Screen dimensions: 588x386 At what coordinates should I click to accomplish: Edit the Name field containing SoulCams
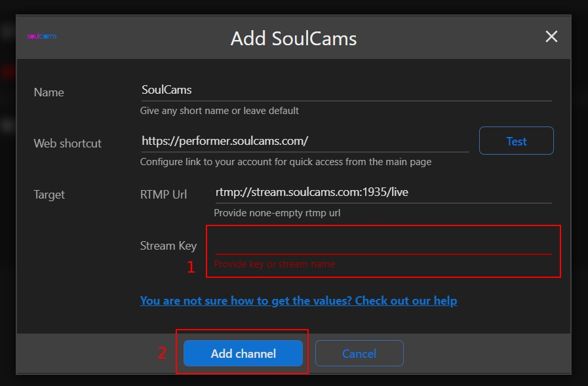(x=347, y=90)
